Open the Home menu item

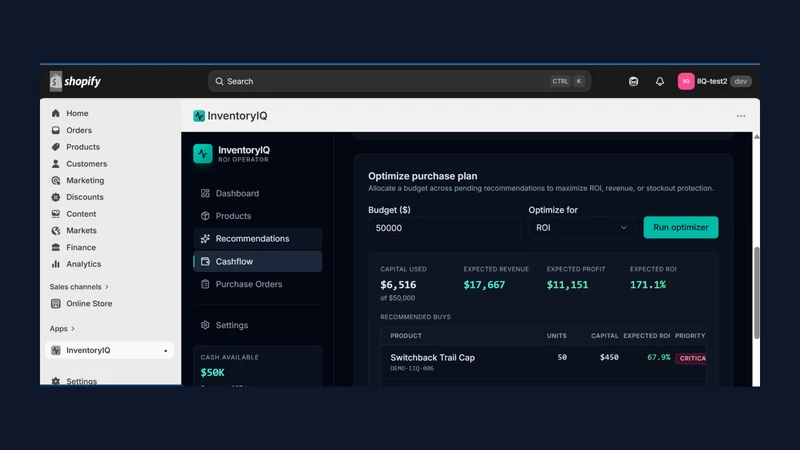tap(77, 113)
